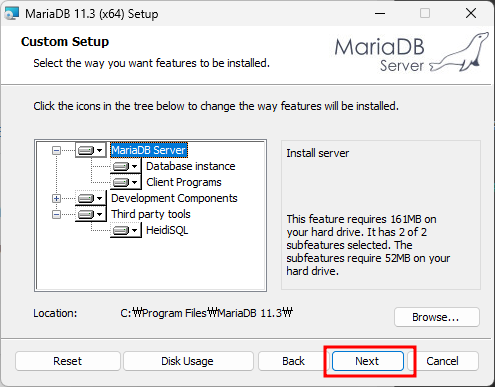Expand the Development Components tree node

tap(56, 199)
